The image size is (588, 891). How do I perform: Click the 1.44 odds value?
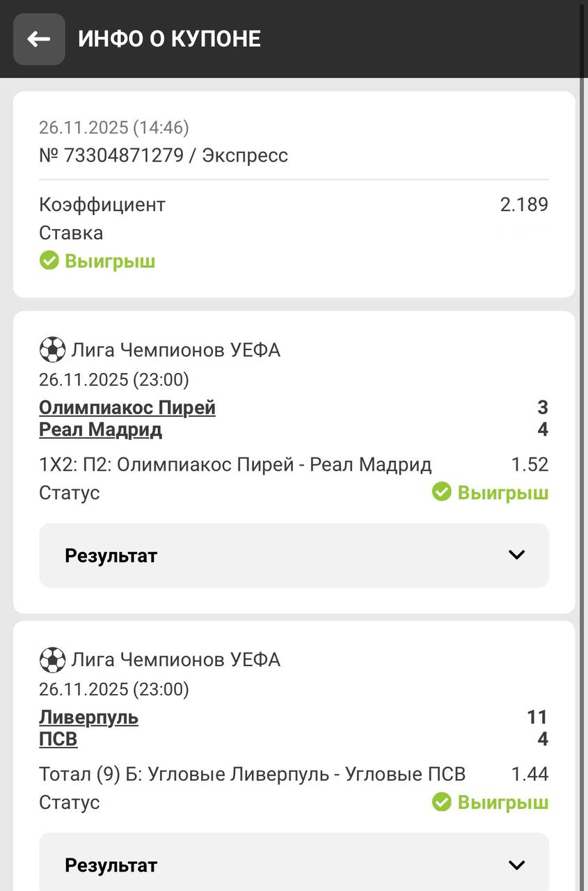pyautogui.click(x=530, y=774)
